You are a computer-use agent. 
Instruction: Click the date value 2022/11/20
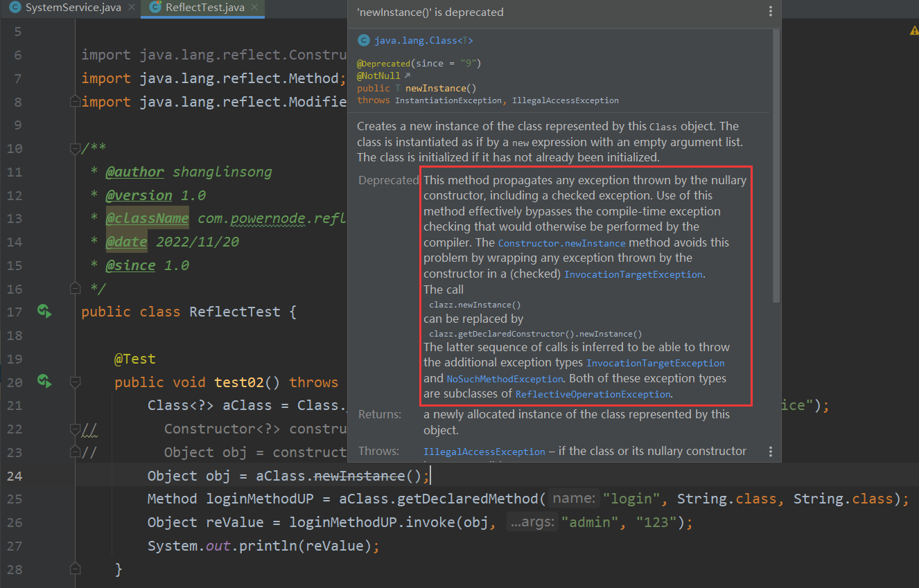(x=198, y=242)
